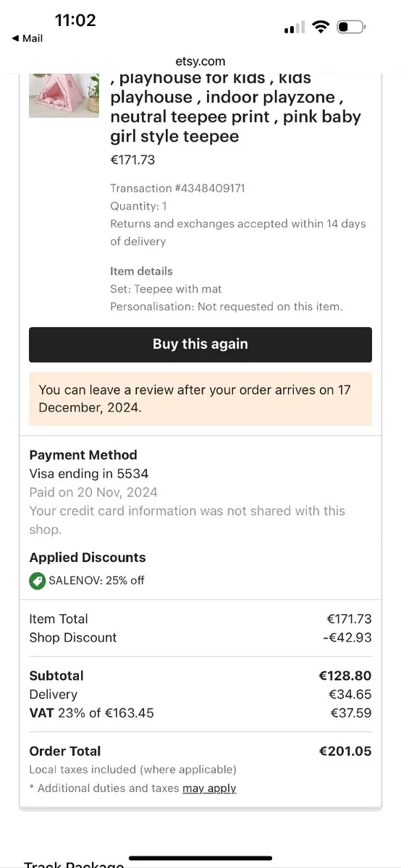The height and width of the screenshot is (868, 401).
Task: Tap the Buy this again button
Action: (200, 344)
